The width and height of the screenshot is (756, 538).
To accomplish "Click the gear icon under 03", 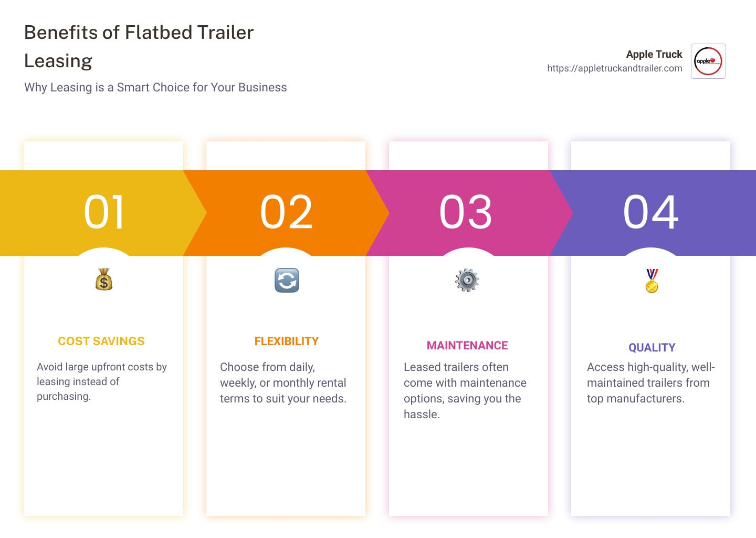I will click(467, 280).
